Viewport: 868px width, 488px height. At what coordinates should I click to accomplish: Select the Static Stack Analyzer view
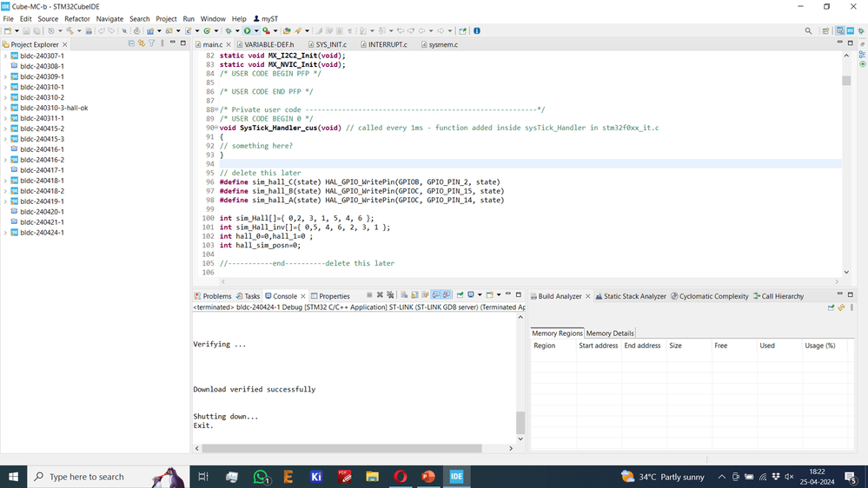(x=634, y=296)
